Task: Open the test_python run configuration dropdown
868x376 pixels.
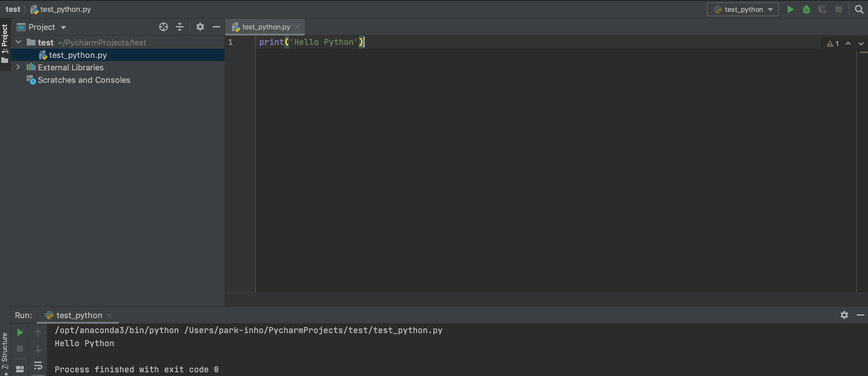Action: point(743,9)
